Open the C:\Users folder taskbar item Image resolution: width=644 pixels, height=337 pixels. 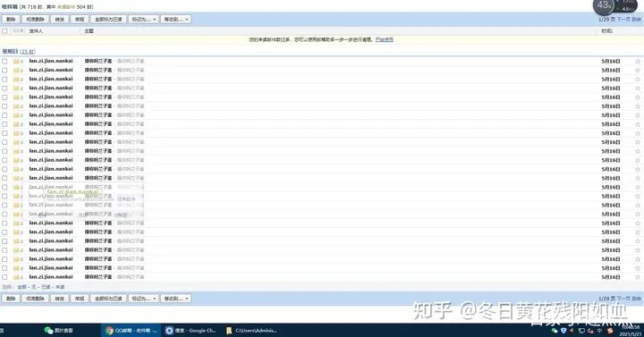coord(251,331)
